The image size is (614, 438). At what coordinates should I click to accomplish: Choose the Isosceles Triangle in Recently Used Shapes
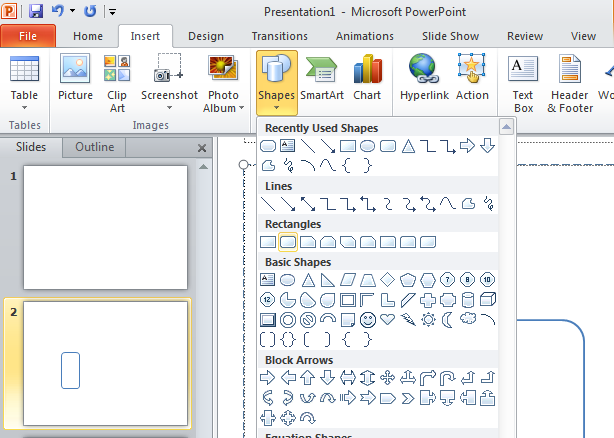coord(408,146)
